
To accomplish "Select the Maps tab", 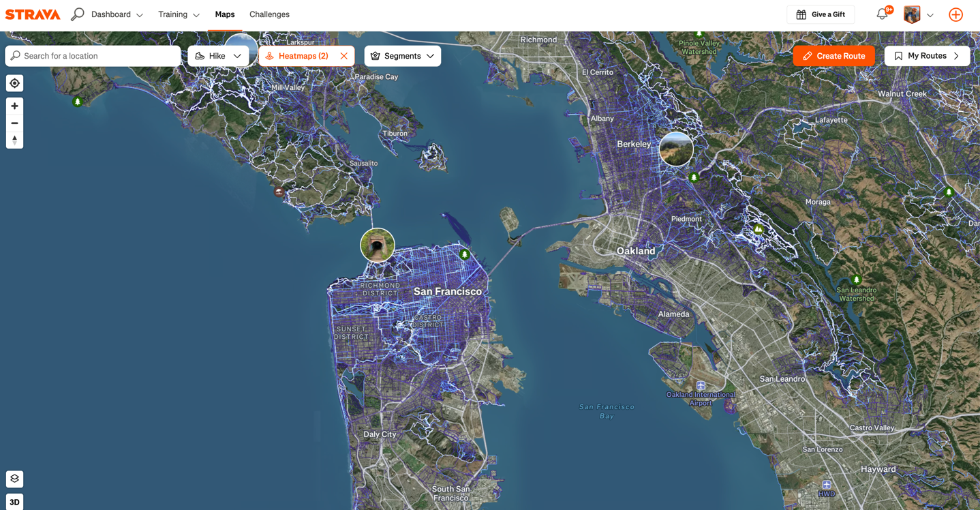I will click(224, 14).
